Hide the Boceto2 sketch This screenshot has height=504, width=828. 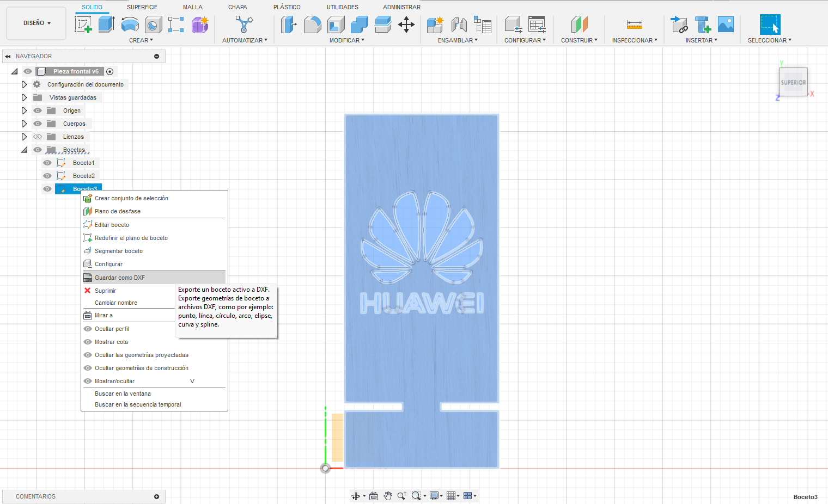[x=47, y=176]
